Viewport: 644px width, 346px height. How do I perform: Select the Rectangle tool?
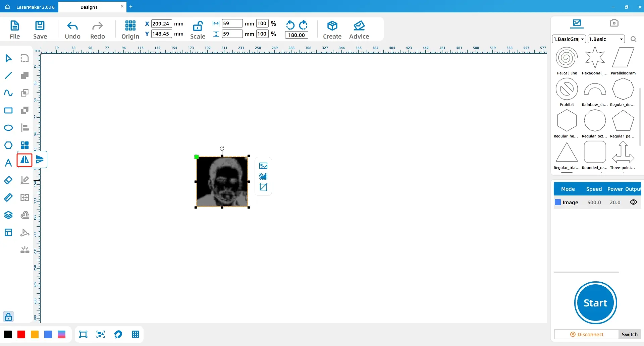click(8, 110)
